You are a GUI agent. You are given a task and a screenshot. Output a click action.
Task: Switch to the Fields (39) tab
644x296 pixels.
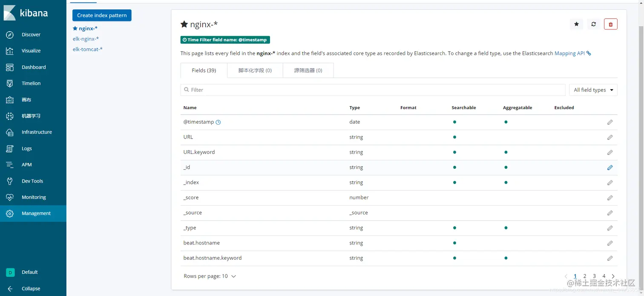tap(204, 70)
